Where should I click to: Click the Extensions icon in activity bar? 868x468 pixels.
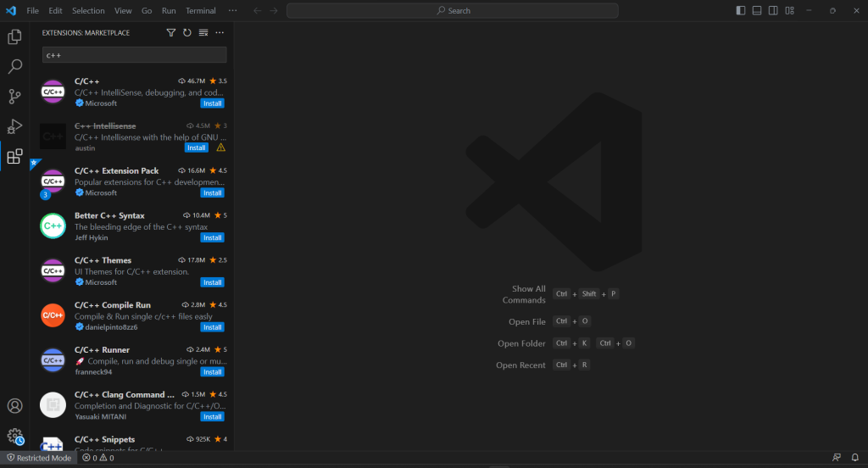point(14,156)
